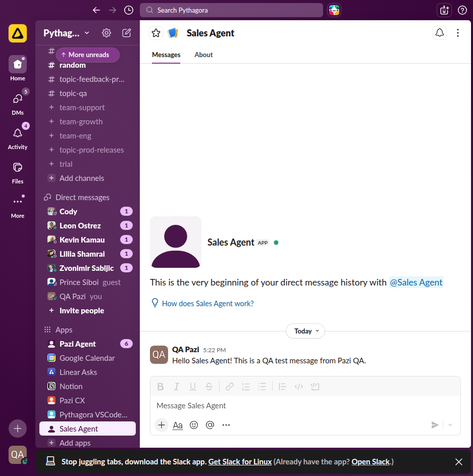Expand the send options chevron

pyautogui.click(x=449, y=425)
